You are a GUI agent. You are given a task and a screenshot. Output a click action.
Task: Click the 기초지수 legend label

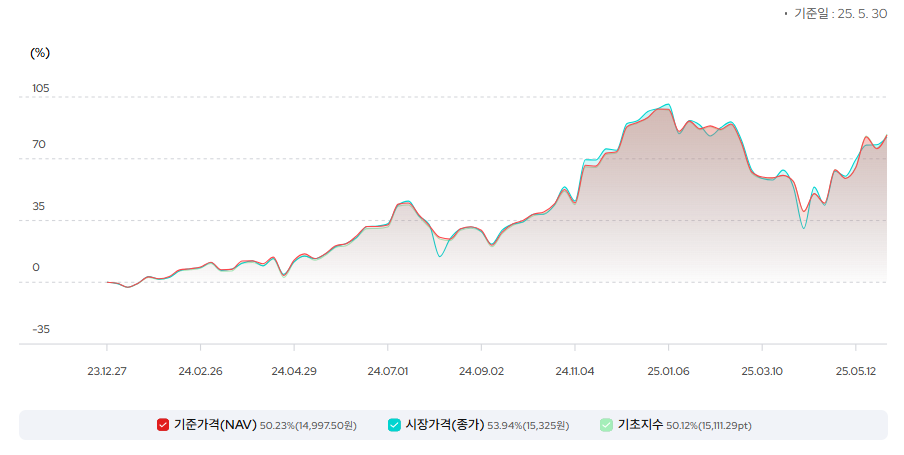point(640,425)
